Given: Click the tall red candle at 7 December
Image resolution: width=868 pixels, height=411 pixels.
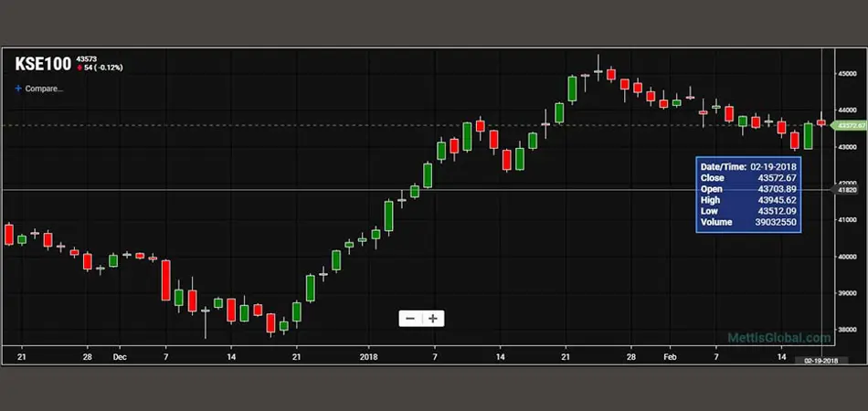Looking at the screenshot, I should pos(165,279).
